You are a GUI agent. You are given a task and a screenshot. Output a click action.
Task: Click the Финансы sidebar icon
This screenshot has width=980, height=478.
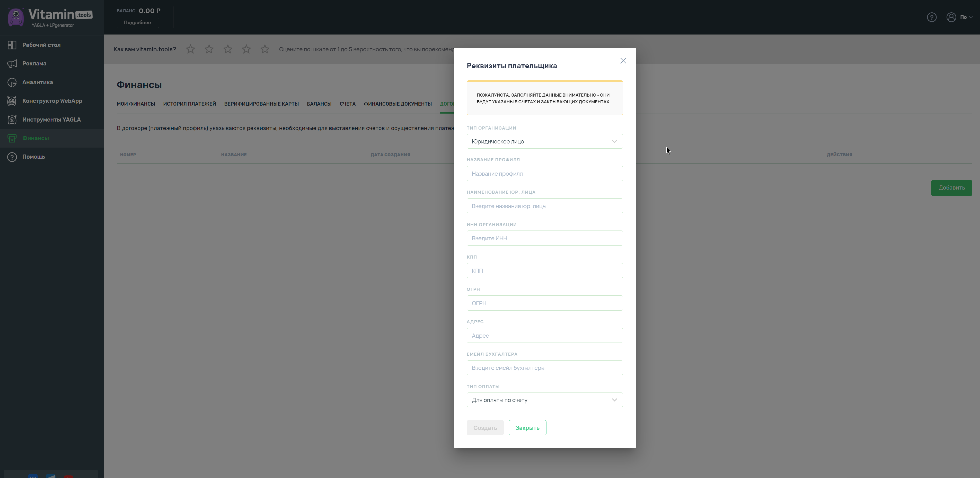click(x=12, y=138)
